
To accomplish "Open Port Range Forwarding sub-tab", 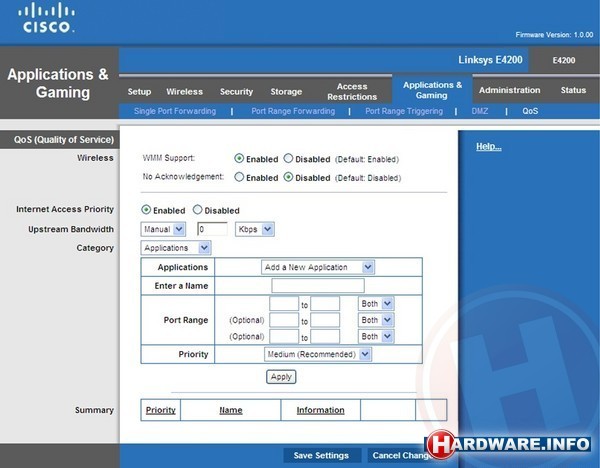I will [x=293, y=111].
